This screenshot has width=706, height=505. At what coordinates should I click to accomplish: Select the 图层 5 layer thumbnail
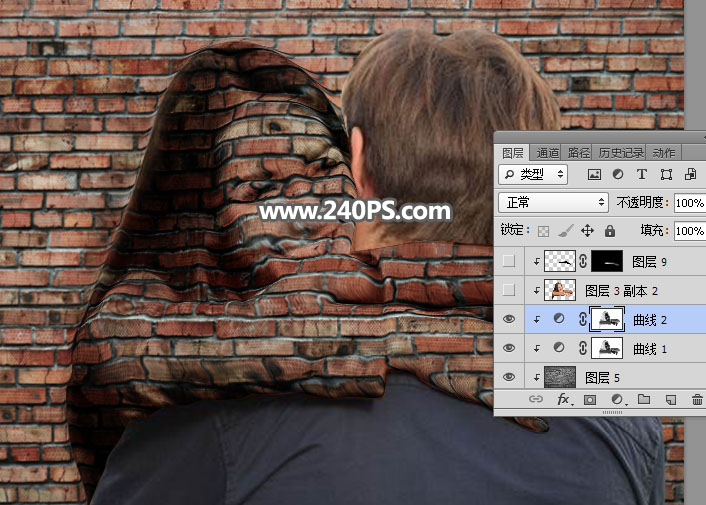click(x=560, y=377)
